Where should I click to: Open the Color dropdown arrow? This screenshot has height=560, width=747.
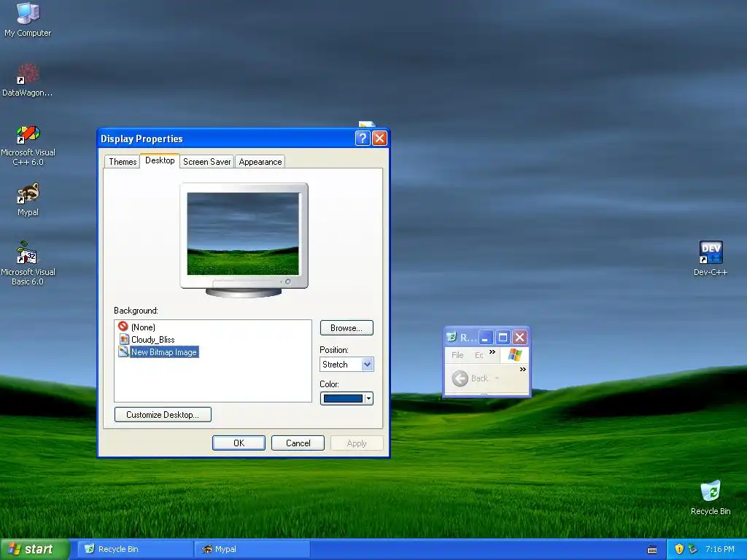pos(368,399)
